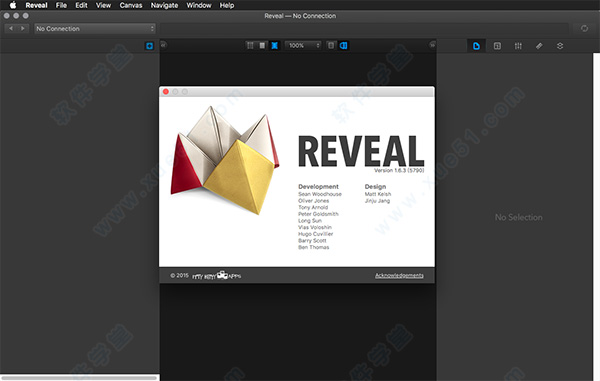Screen dimensions: 600x381
Task: Click the No Selection label
Action: click(x=518, y=217)
